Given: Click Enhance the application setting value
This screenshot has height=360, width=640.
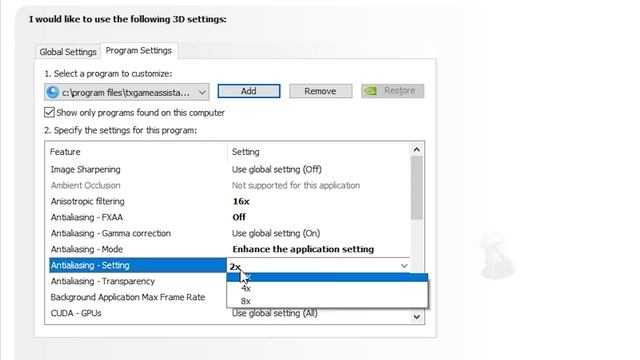Looking at the screenshot, I should [303, 249].
